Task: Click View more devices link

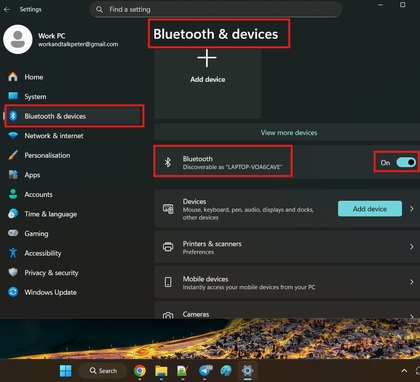Action: tap(289, 133)
